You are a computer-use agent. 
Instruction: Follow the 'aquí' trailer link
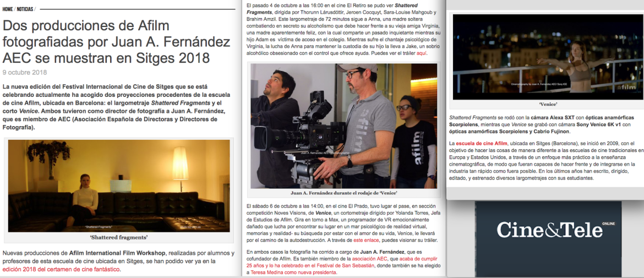[422, 53]
